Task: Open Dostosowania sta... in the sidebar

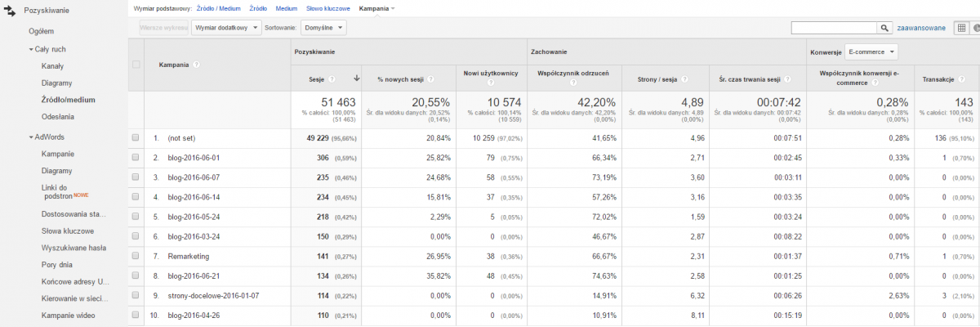Action: click(73, 214)
